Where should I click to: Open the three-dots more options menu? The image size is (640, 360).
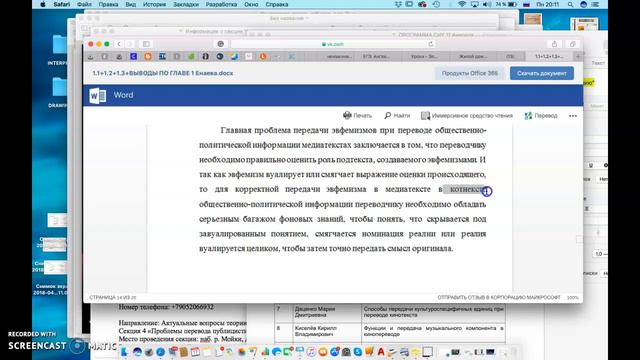(573, 116)
